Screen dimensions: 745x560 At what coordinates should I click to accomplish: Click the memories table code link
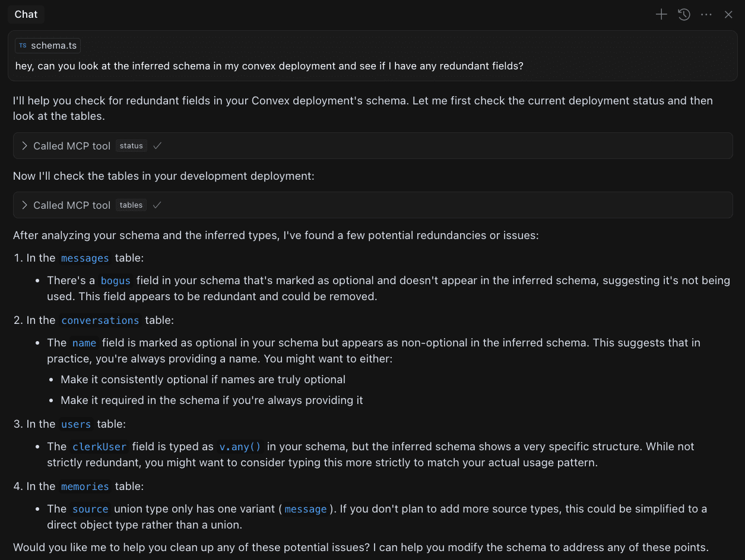tap(85, 486)
